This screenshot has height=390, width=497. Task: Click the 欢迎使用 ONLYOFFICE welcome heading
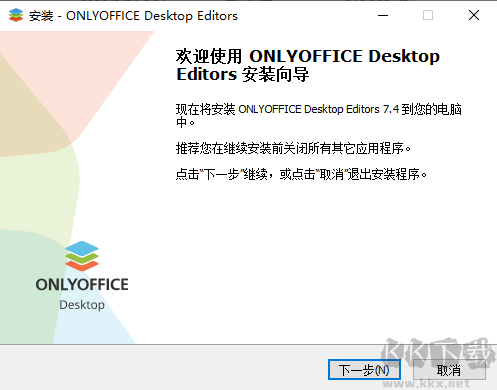(x=308, y=65)
